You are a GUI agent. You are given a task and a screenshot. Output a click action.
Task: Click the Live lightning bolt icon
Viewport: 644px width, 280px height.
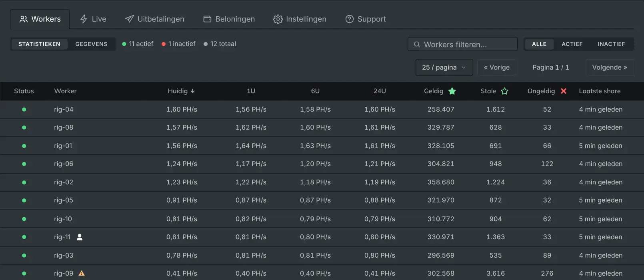point(84,19)
